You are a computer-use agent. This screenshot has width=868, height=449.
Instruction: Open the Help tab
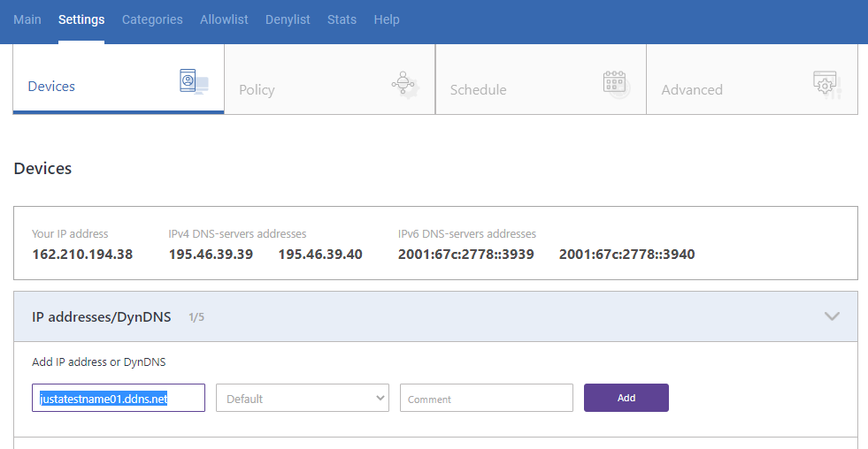pos(387,19)
